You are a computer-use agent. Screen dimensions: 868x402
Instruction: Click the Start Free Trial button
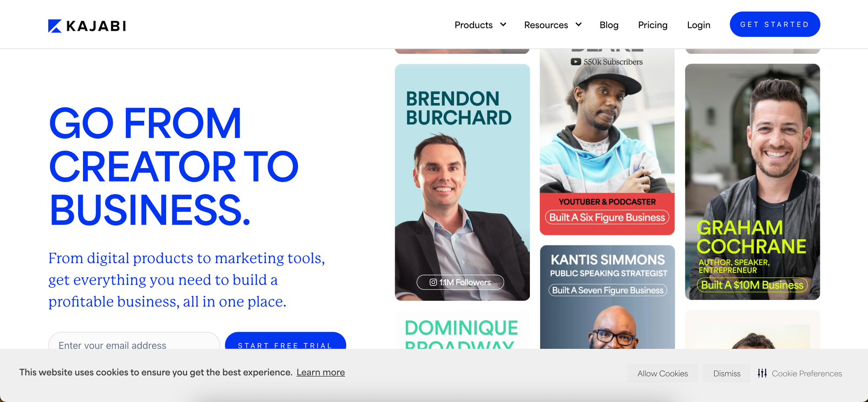pos(285,341)
